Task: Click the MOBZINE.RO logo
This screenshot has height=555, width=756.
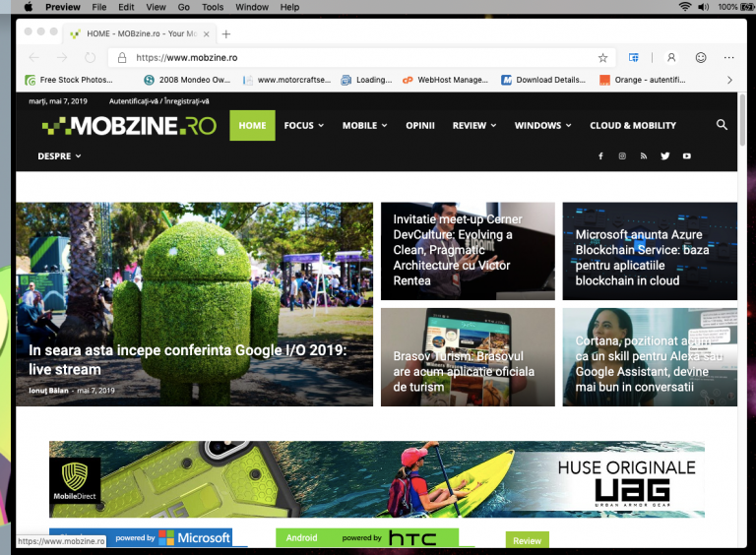Action: [129, 126]
